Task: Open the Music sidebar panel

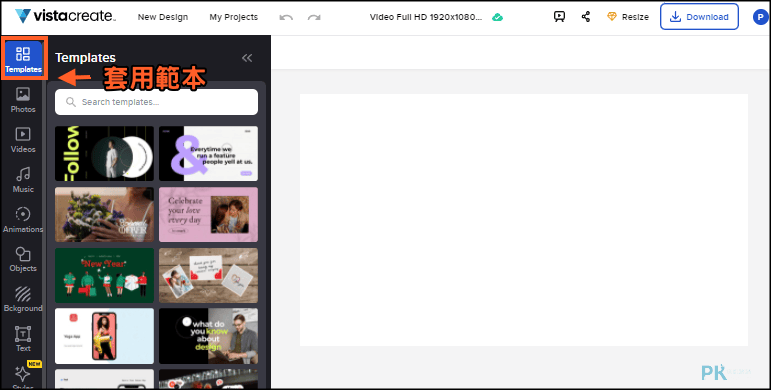Action: tap(23, 180)
